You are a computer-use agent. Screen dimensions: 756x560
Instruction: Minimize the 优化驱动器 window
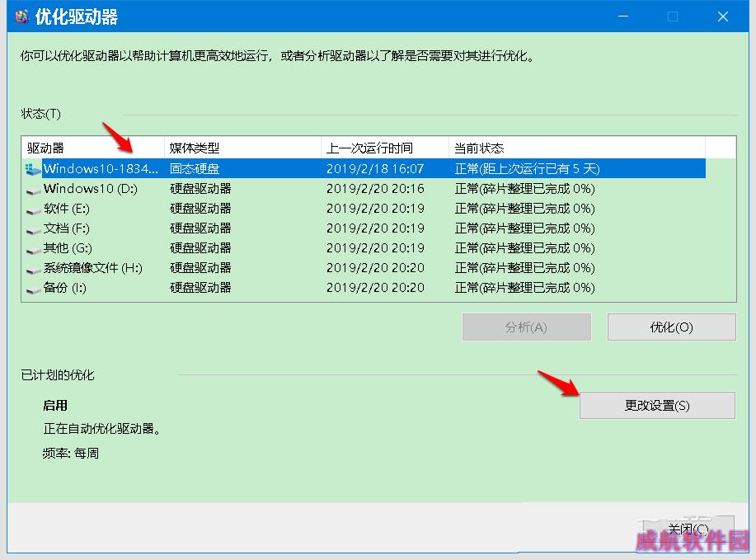click(622, 16)
